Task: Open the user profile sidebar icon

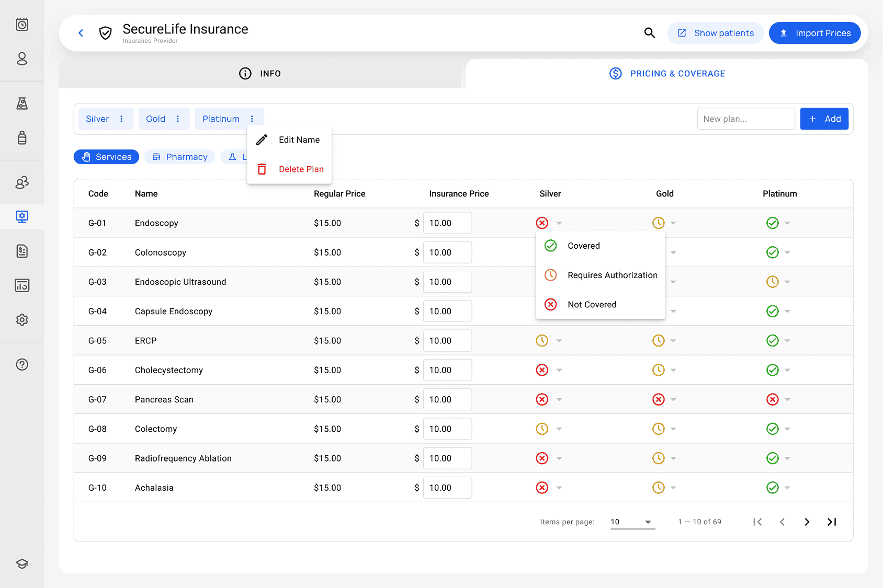Action: pyautogui.click(x=22, y=59)
